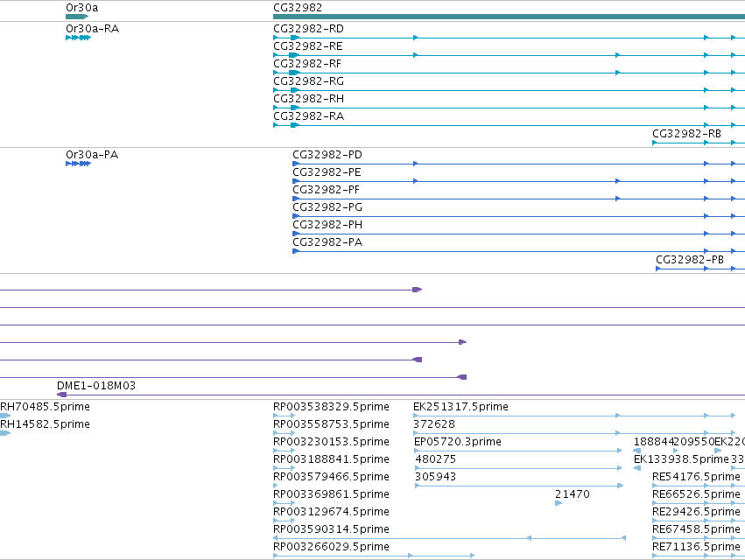Select transcript CG32982-RD
This screenshot has height=560, width=745.
pyautogui.click(x=308, y=29)
